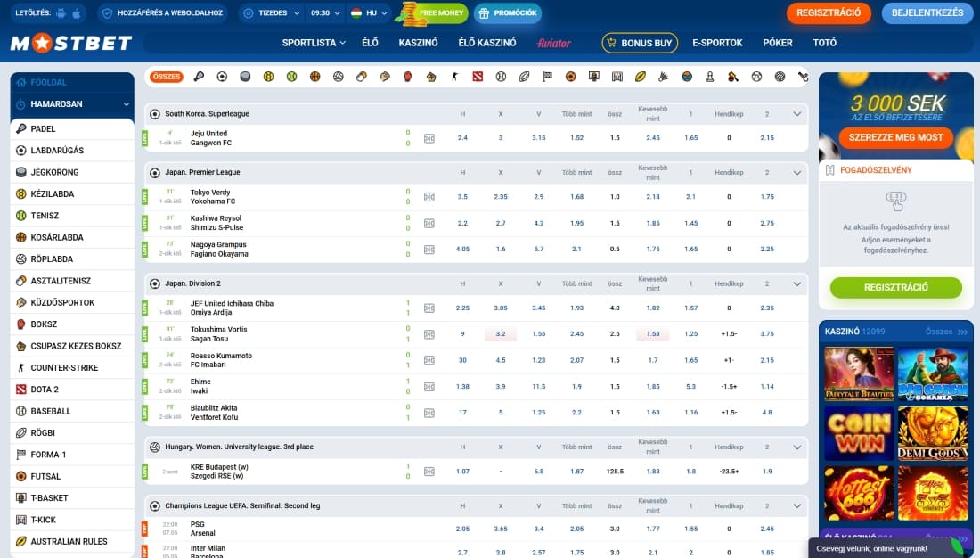Open match stats icon for Ehime vs Iwaki
The width and height of the screenshot is (980, 558).
[429, 387]
